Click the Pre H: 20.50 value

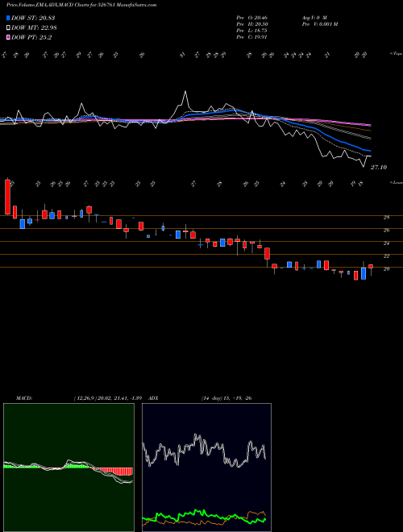[252, 24]
